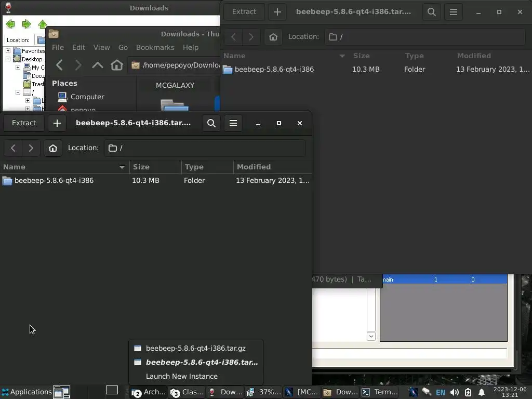The width and height of the screenshot is (532, 399).
Task: Select beebeep-5.8.6-qt4-i386 folder in background archive window
Action: coord(274,69)
